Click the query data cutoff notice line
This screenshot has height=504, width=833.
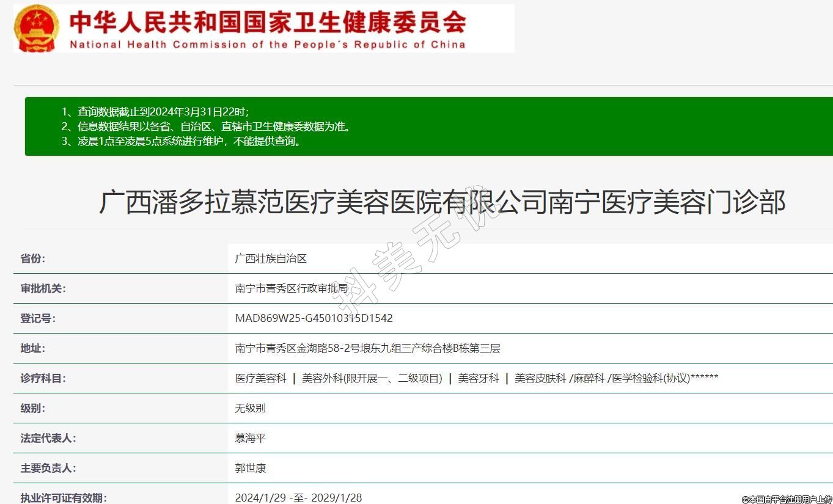[x=155, y=112]
